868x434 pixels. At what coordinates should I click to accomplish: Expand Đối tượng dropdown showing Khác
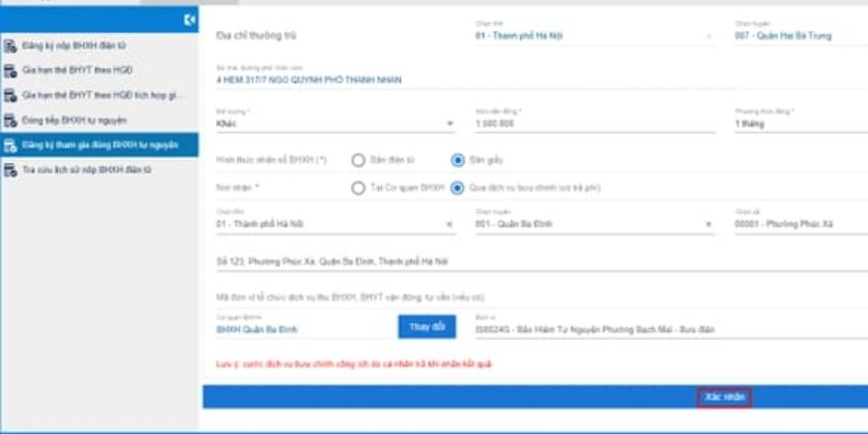[336, 123]
